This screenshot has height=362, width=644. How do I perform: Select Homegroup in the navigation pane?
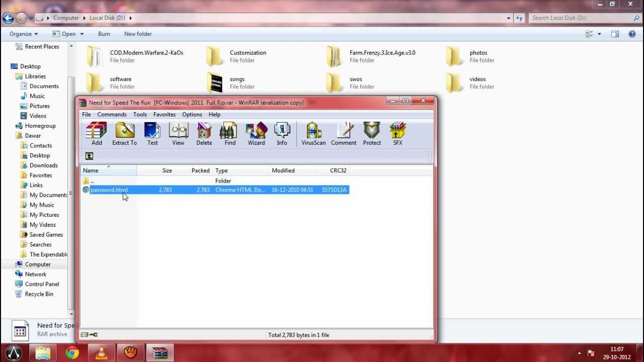tap(35, 126)
